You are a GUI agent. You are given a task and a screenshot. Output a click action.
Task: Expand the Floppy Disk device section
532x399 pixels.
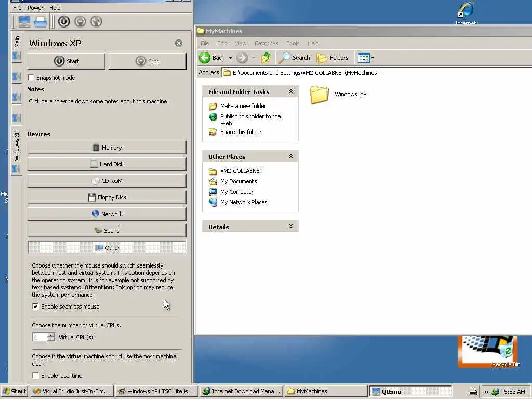click(x=107, y=197)
